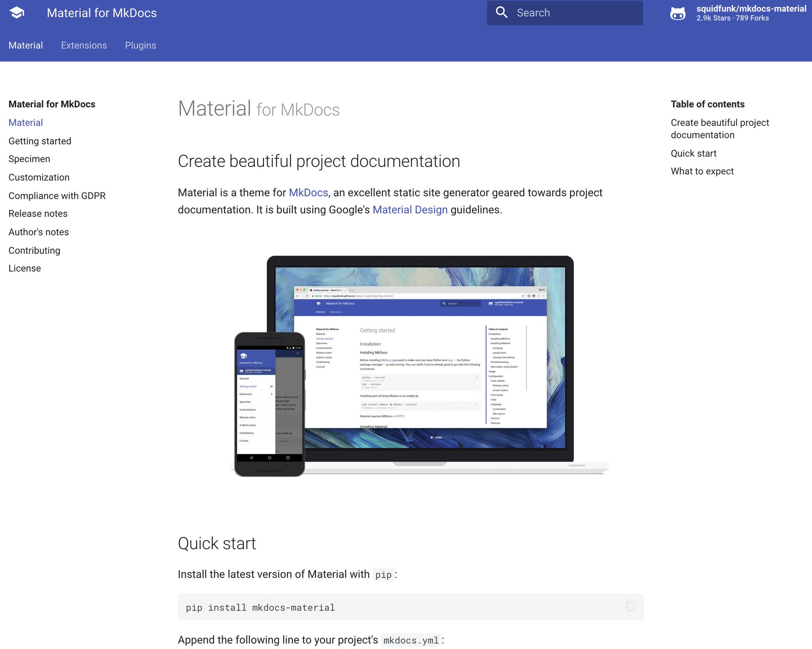Jump to Create beautiful project documentation
812x649 pixels.
pos(720,129)
